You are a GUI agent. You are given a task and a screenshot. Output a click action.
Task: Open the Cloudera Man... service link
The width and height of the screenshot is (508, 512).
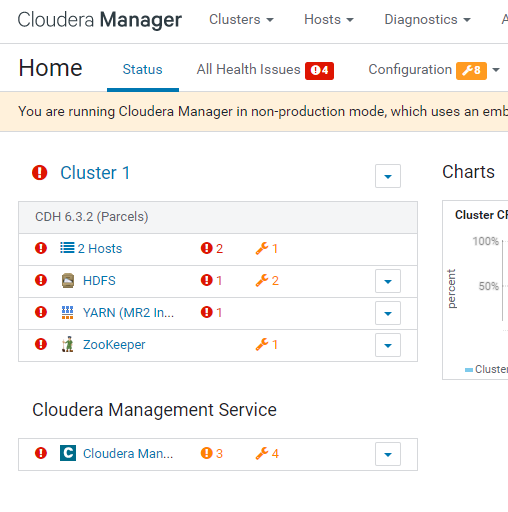(x=128, y=454)
